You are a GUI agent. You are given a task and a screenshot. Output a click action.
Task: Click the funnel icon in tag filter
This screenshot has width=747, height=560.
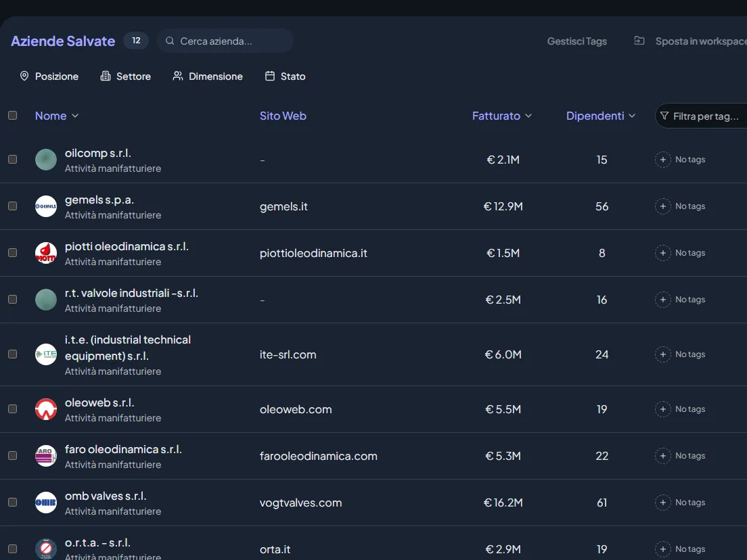click(664, 116)
